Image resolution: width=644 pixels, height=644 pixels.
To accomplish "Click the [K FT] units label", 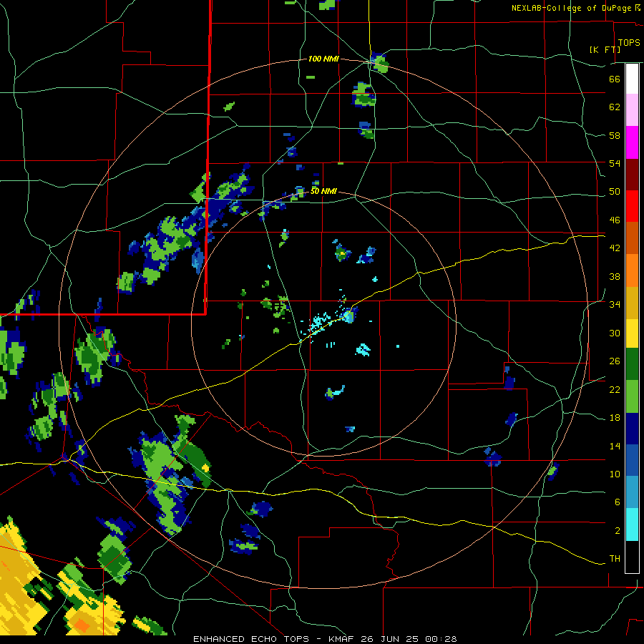I will point(605,49).
